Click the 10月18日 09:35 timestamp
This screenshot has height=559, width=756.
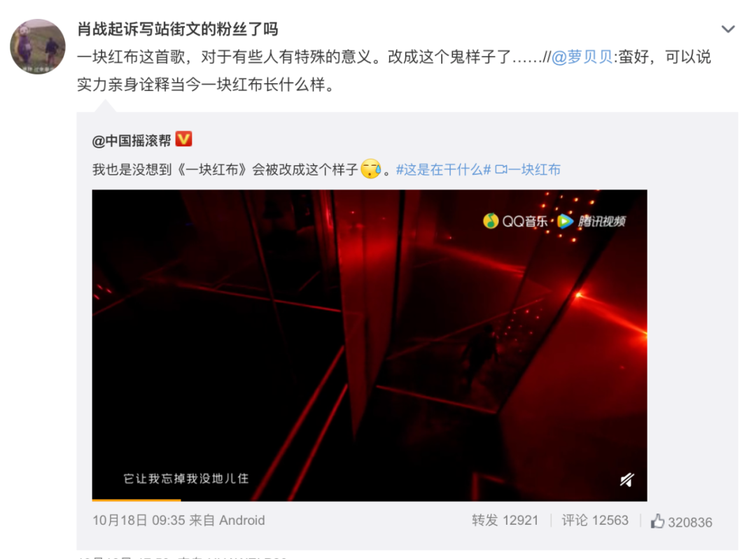[x=139, y=521]
